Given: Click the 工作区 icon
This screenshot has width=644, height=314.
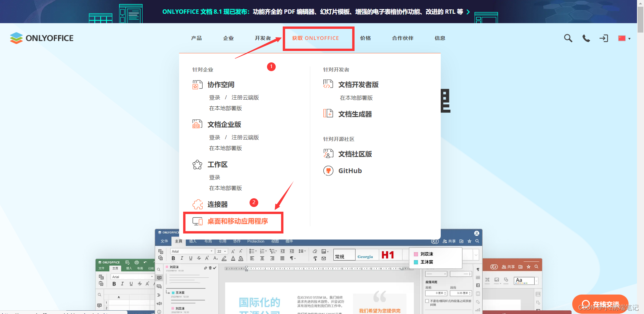Looking at the screenshot, I should (x=197, y=164).
